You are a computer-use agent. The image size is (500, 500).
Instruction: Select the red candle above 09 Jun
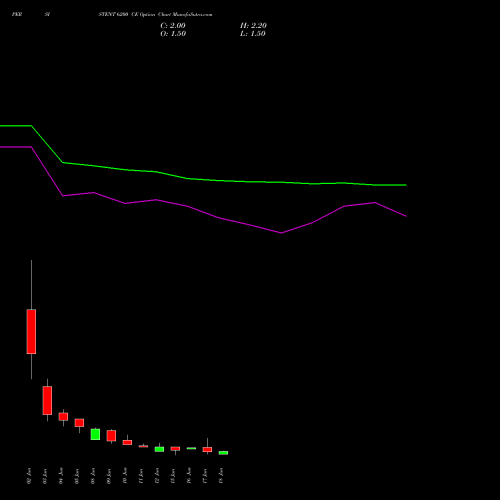[111, 436]
